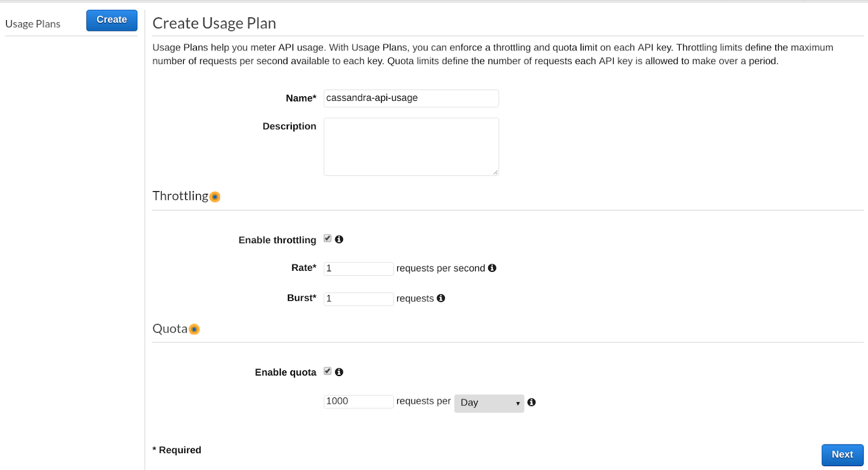Open the Day quota period dropdown
Image resolution: width=868 pixels, height=470 pixels.
pyautogui.click(x=489, y=403)
